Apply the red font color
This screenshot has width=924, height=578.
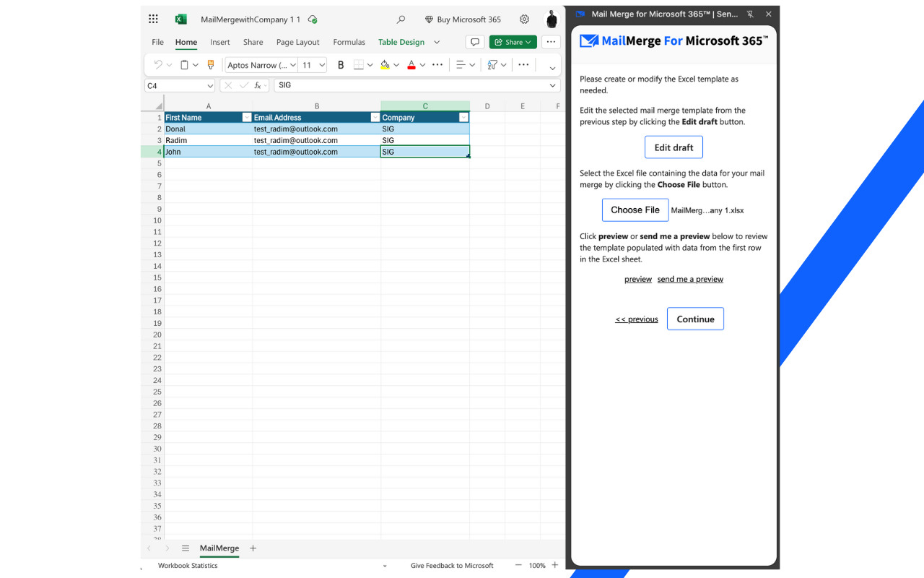[413, 64]
